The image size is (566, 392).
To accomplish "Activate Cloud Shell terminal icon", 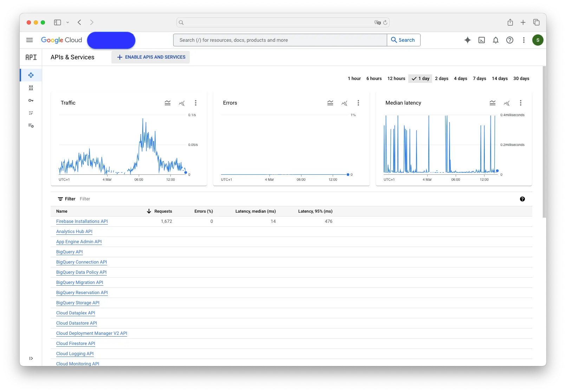I will (482, 40).
